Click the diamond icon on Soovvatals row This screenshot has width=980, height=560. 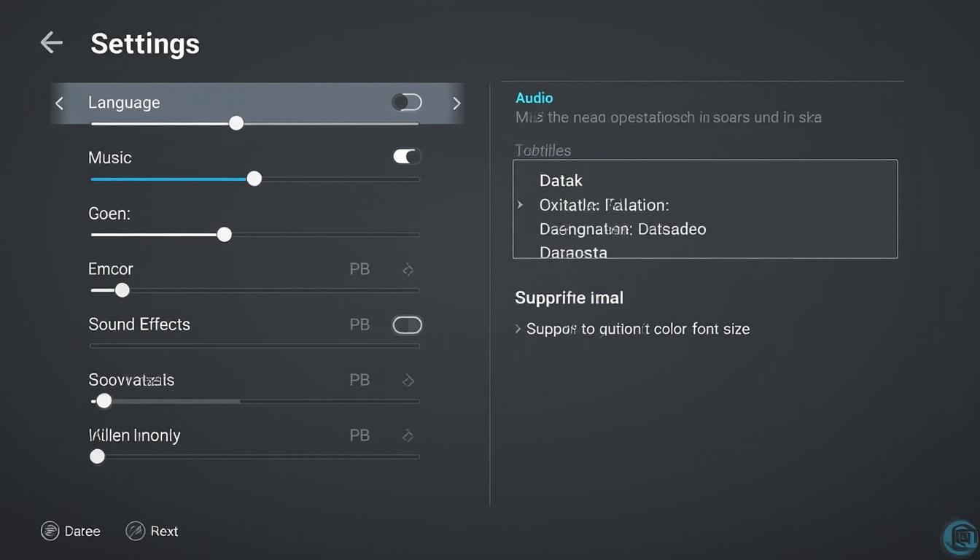[408, 381]
